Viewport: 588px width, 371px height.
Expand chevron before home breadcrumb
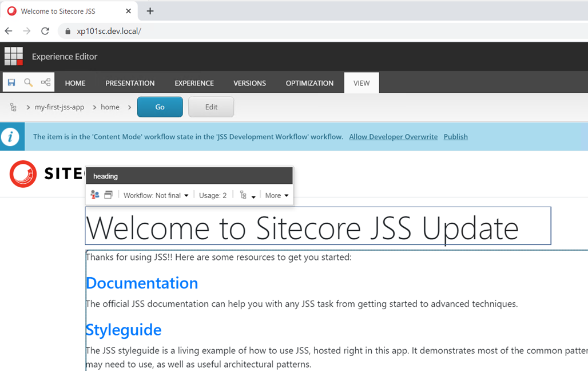coord(94,108)
